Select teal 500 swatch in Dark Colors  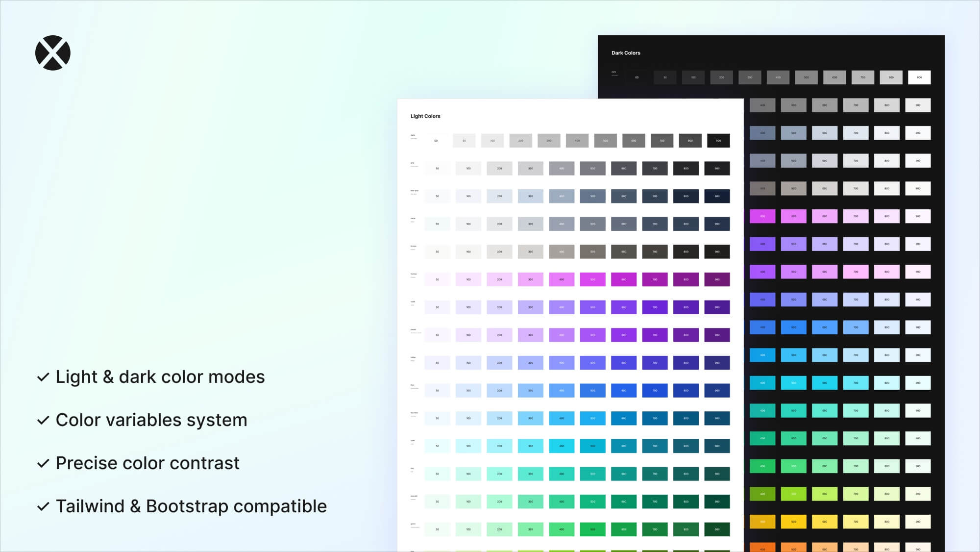coord(793,411)
